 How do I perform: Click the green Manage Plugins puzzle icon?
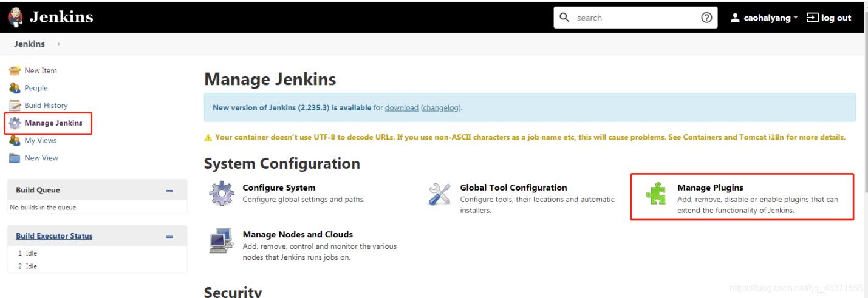(x=655, y=195)
